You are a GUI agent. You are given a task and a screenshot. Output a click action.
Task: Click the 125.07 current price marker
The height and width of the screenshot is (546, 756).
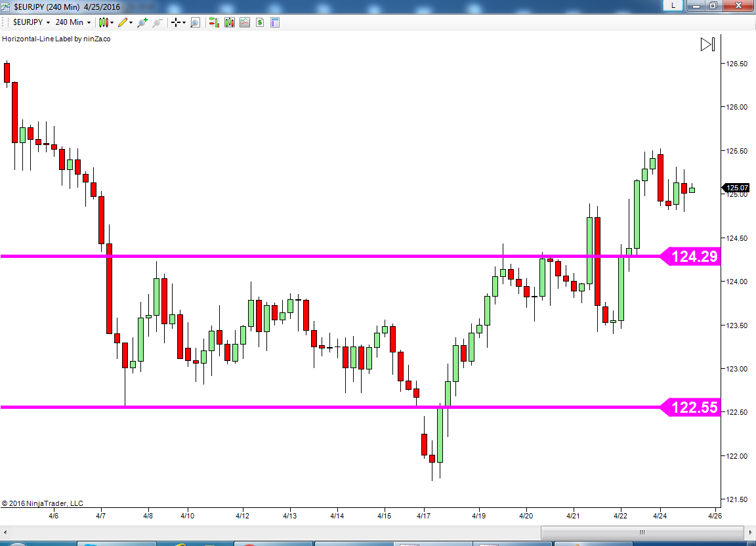[x=736, y=188]
